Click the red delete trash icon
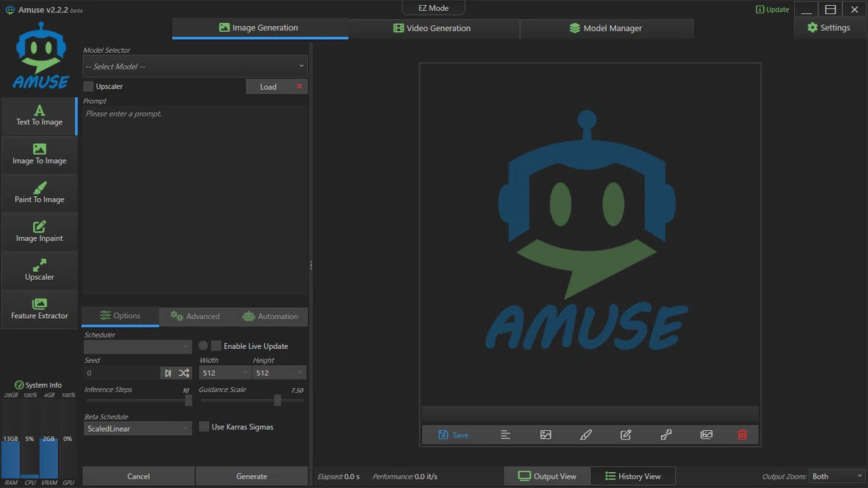The height and width of the screenshot is (488, 868). [x=742, y=435]
